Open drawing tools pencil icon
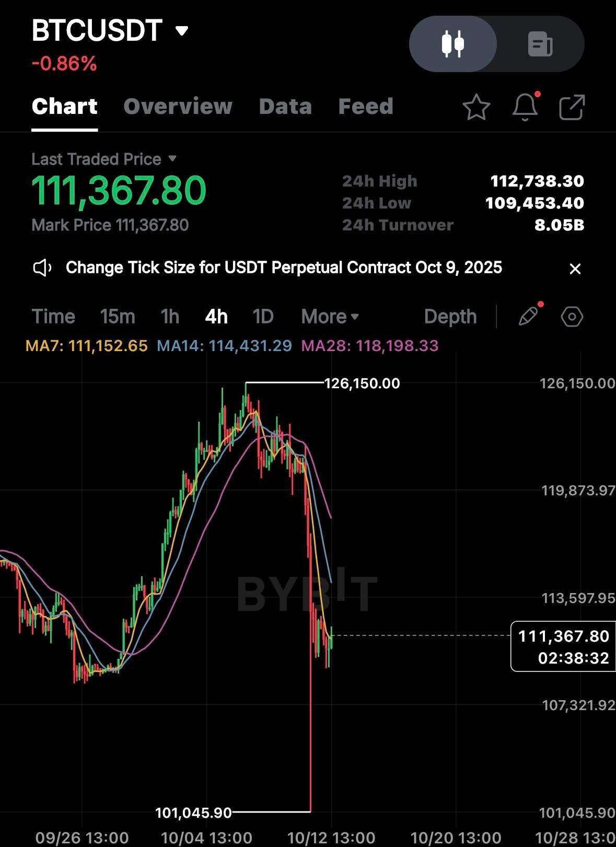The height and width of the screenshot is (847, 616). coord(528,317)
